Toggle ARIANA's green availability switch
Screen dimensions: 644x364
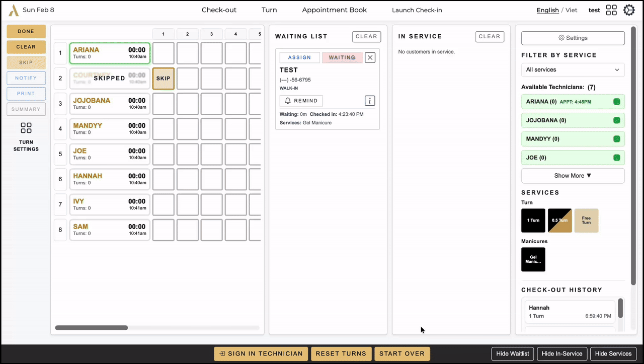click(x=617, y=101)
